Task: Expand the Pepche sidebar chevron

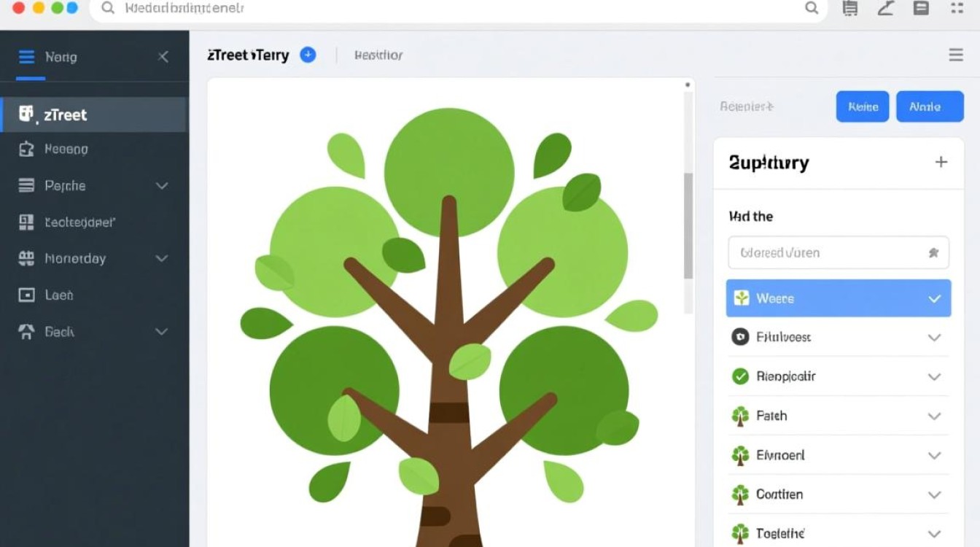Action: pos(162,186)
